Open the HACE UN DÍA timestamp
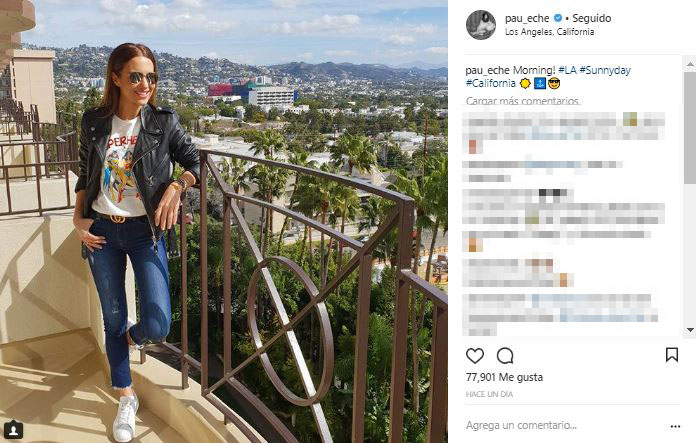This screenshot has height=443, width=696. pyautogui.click(x=489, y=394)
